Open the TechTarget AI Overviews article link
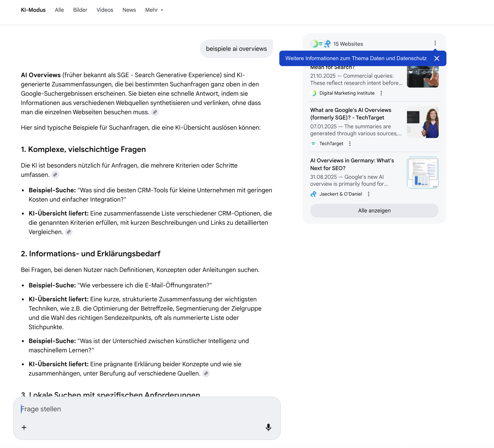The width and height of the screenshot is (494, 448). tap(350, 114)
